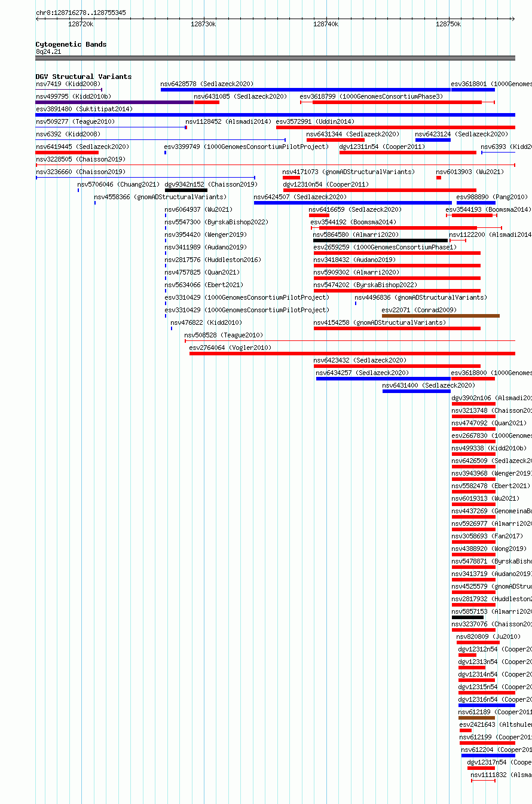Click the nsv4558366 gnomADStructuralVariants label

160,197
